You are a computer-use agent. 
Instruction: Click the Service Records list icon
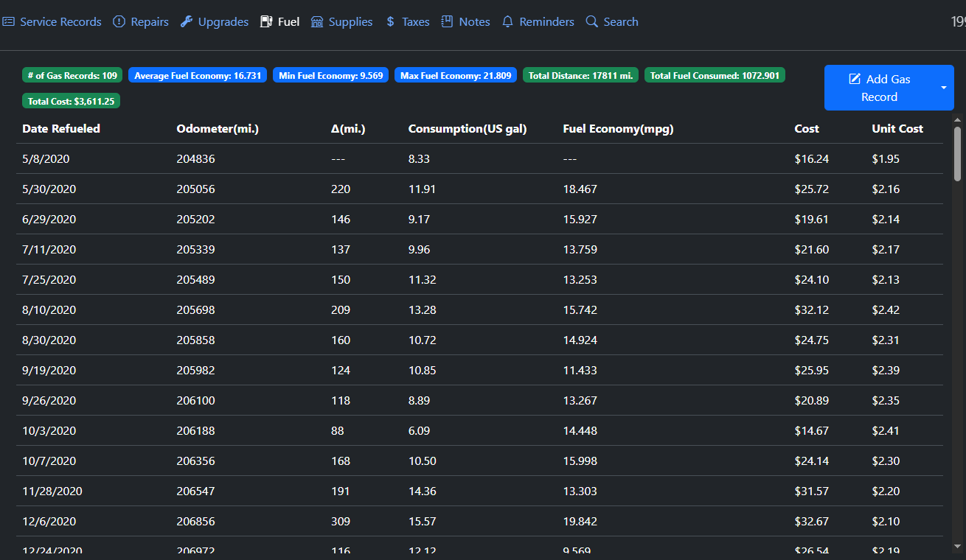(x=9, y=22)
